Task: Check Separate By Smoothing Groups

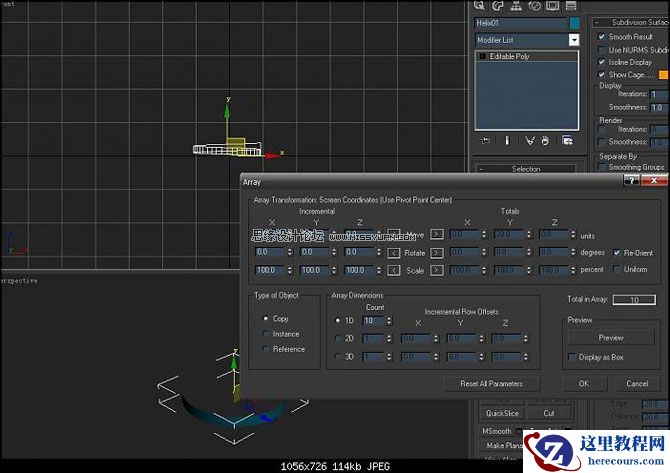Action: tap(602, 167)
